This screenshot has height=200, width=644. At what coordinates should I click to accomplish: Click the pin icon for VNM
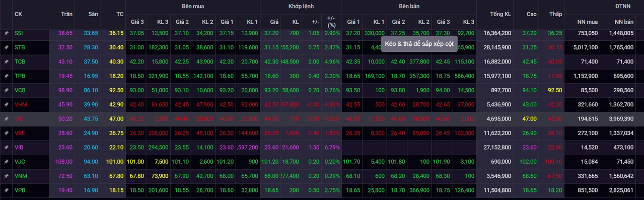tap(6, 176)
